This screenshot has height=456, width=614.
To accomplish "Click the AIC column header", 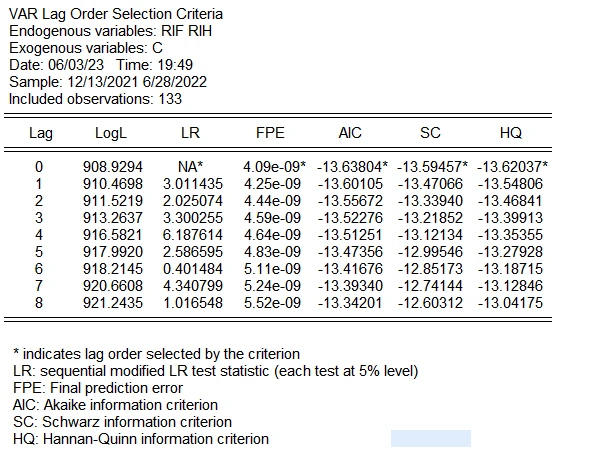I will (350, 133).
